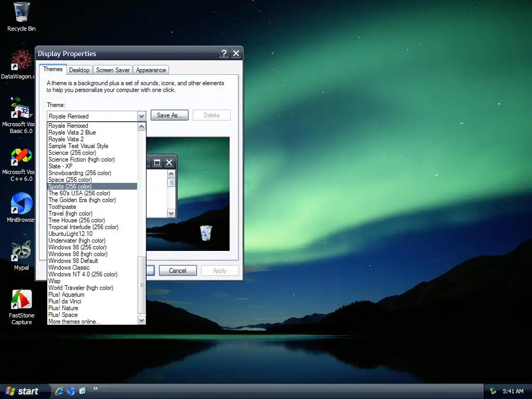Click the system tray notification icon

[x=493, y=391]
